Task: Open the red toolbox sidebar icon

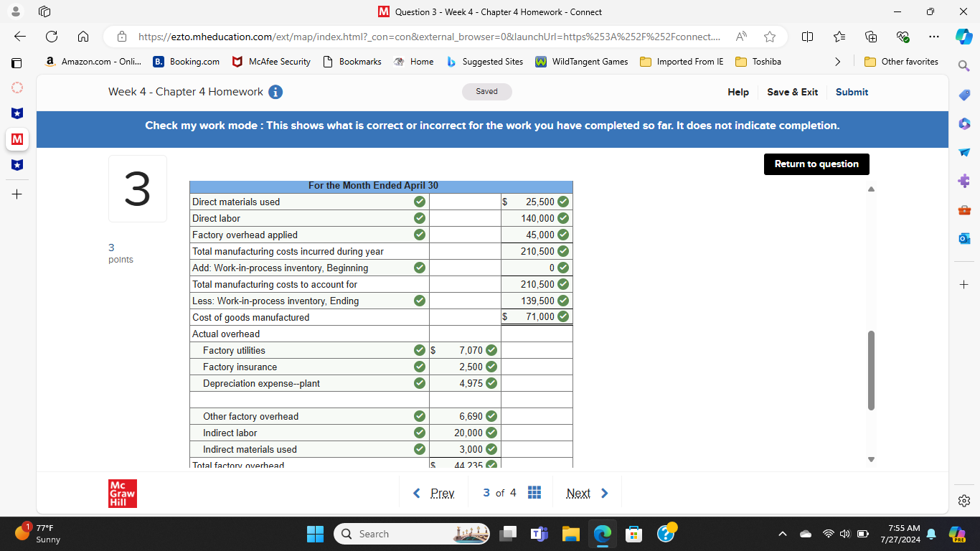Action: (x=964, y=210)
